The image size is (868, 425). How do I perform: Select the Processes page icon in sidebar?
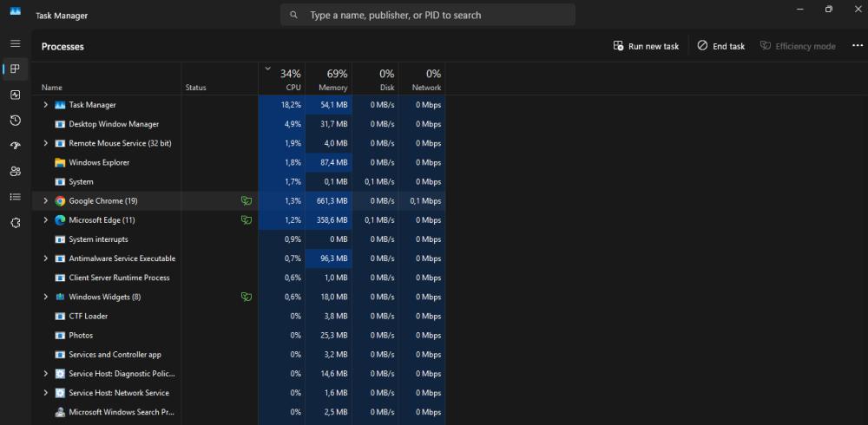click(16, 69)
